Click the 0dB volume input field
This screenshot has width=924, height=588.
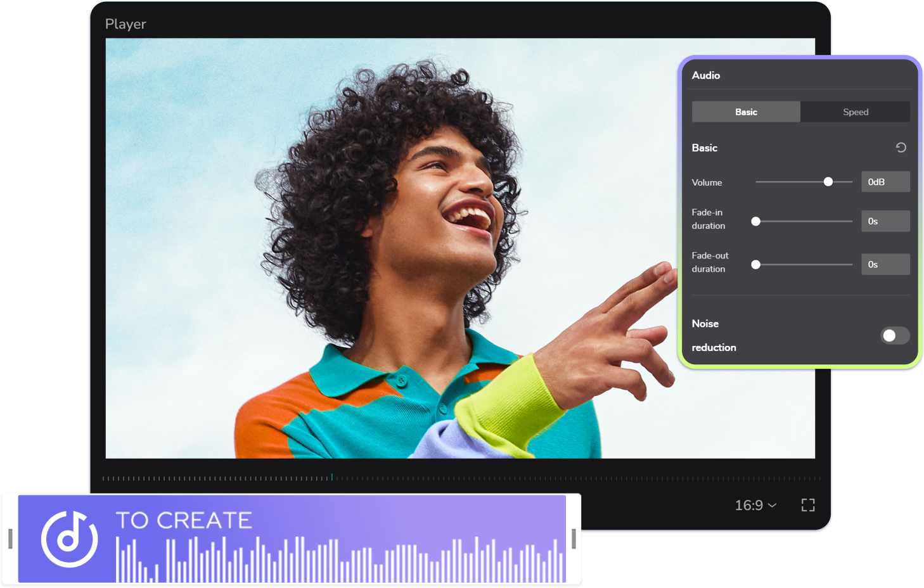coord(885,182)
